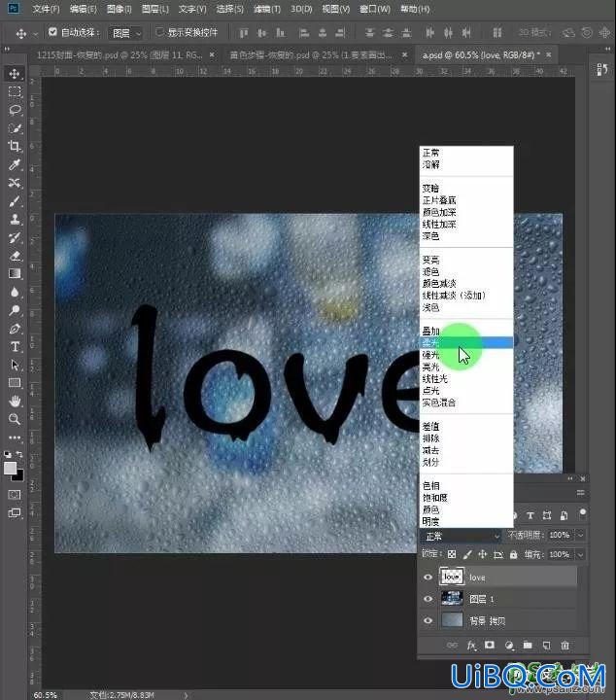
Task: Toggle lock position icon
Action: 483,554
